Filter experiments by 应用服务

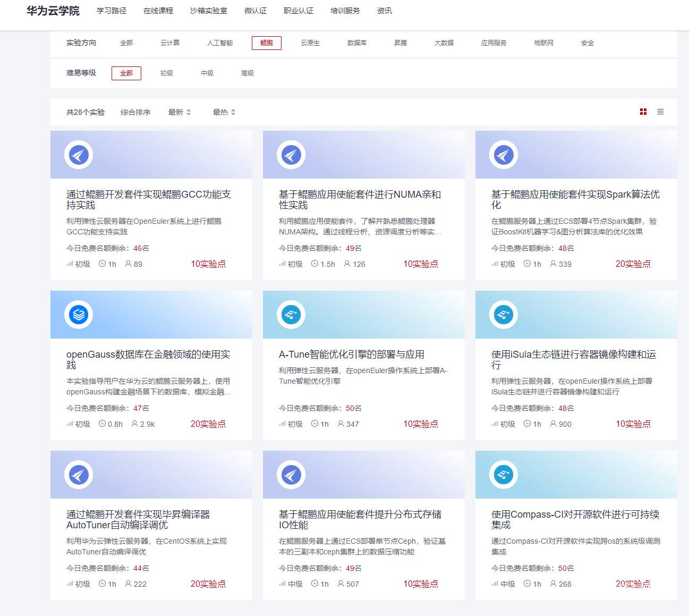click(494, 43)
